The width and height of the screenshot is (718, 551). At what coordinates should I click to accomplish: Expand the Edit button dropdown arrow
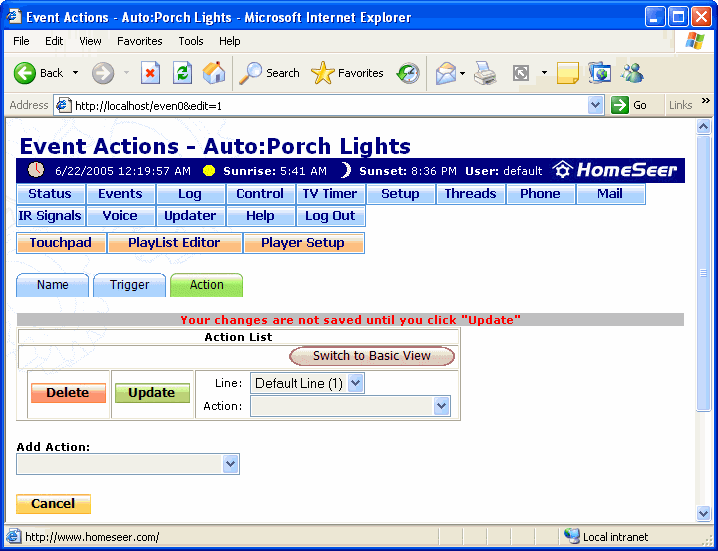tap(544, 73)
